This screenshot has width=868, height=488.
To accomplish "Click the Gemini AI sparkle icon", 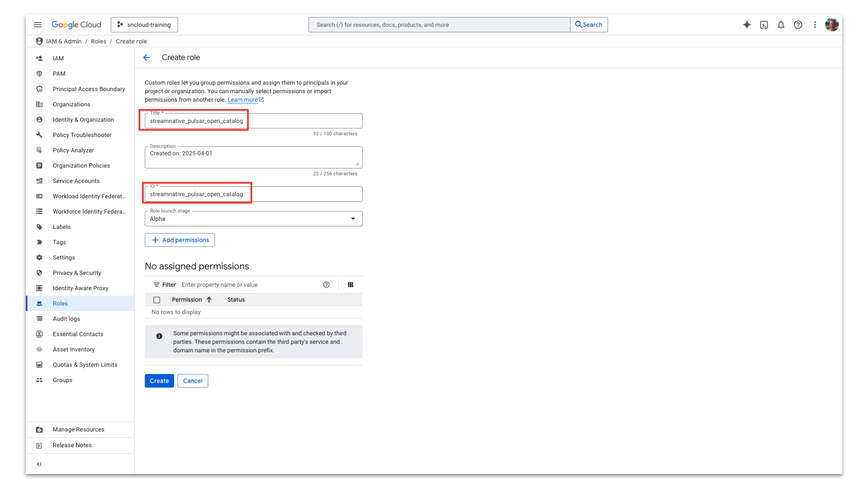I will [x=747, y=25].
